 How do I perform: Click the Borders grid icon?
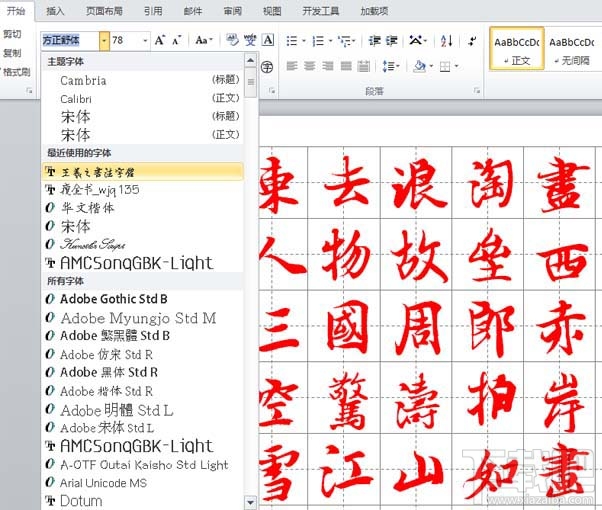click(x=445, y=67)
